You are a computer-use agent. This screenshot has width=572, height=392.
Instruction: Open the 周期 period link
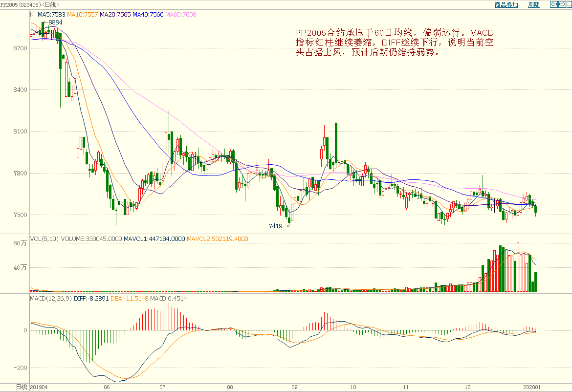[x=534, y=5]
